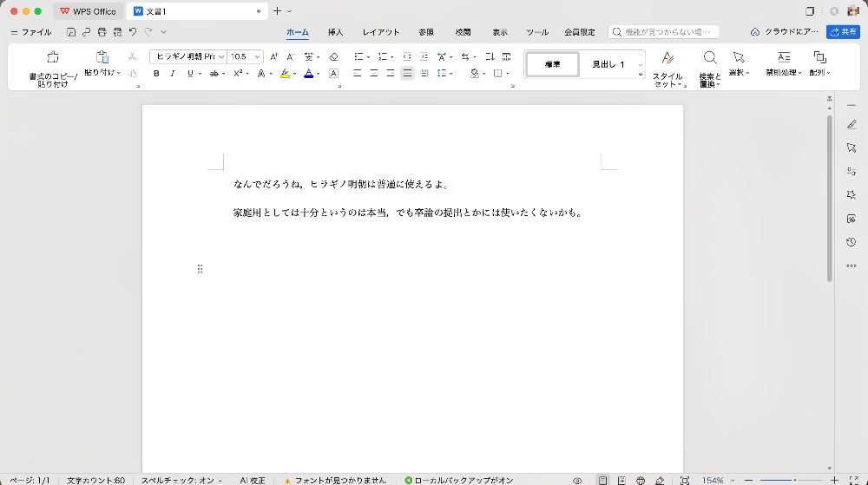Screen dimensions: 868x485
Task: Open the font size dropdown
Action: tap(257, 57)
